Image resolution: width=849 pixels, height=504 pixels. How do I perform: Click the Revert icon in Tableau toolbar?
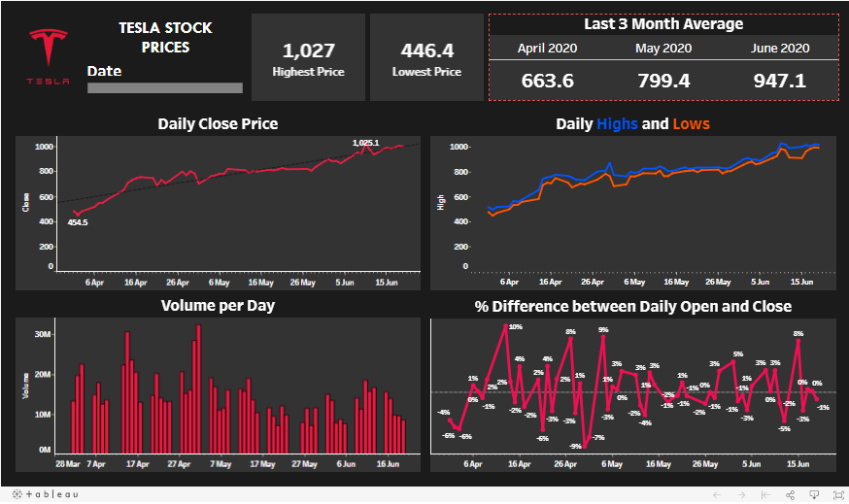[765, 495]
